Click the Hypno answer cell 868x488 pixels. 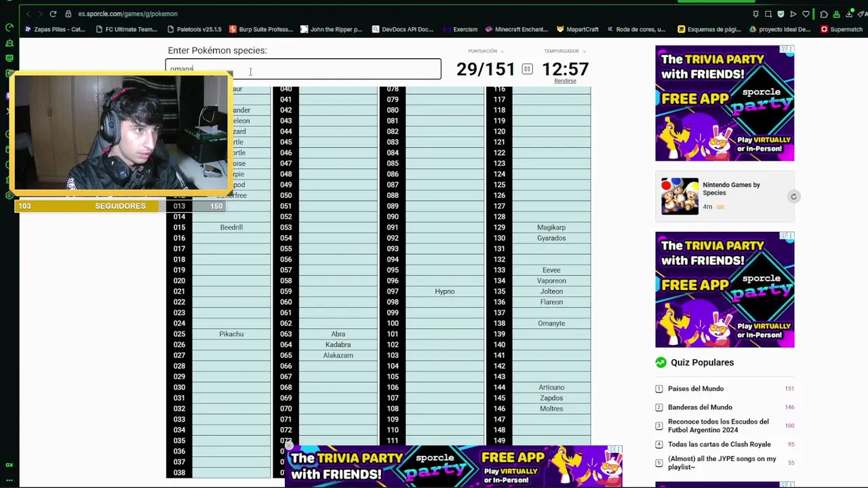click(x=445, y=291)
